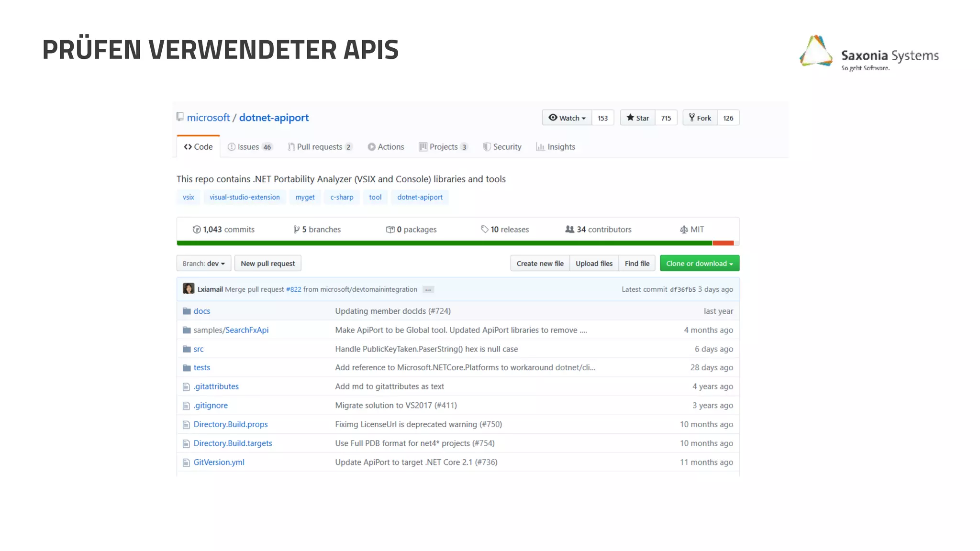The width and height of the screenshot is (980, 551).
Task: Open the tests folder
Action: (202, 368)
